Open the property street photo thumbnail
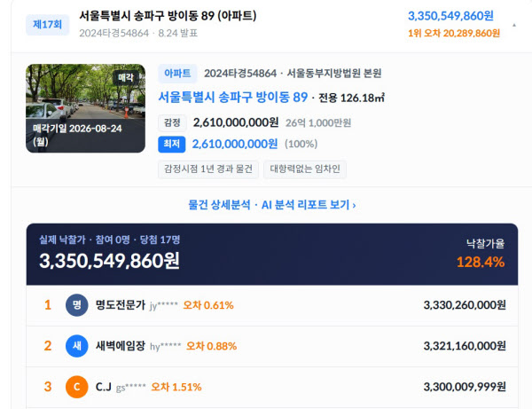This screenshot has width=532, height=409. pyautogui.click(x=85, y=108)
